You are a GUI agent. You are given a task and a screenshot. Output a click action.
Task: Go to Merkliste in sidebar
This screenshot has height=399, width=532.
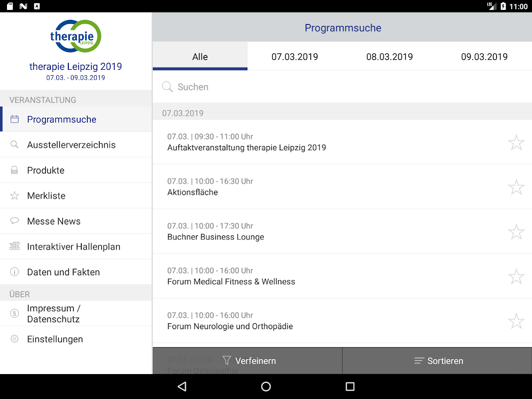[76, 196]
